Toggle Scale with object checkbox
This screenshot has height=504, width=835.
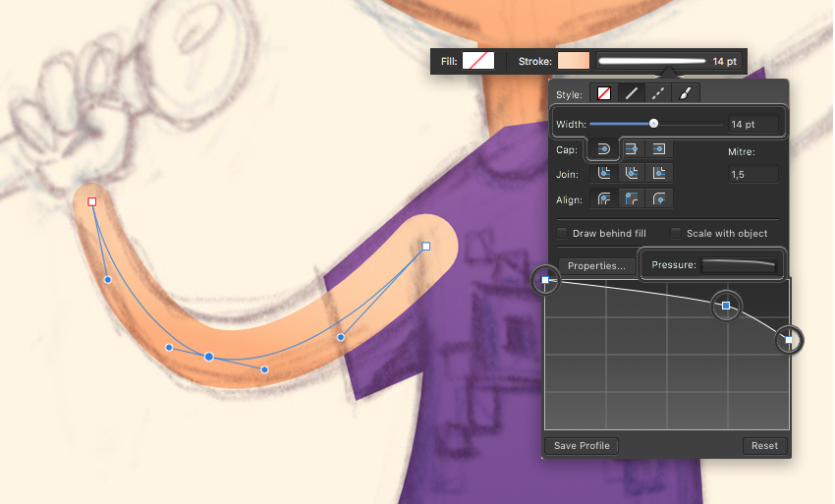tap(677, 234)
